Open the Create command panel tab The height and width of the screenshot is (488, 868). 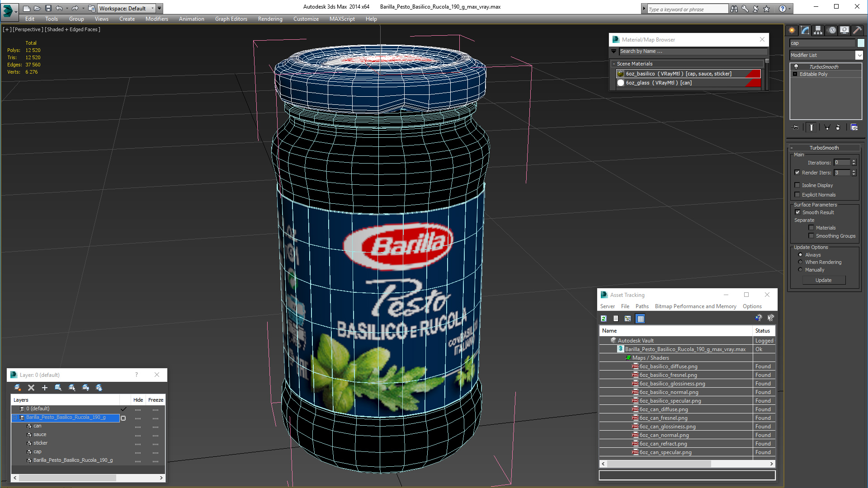point(792,30)
